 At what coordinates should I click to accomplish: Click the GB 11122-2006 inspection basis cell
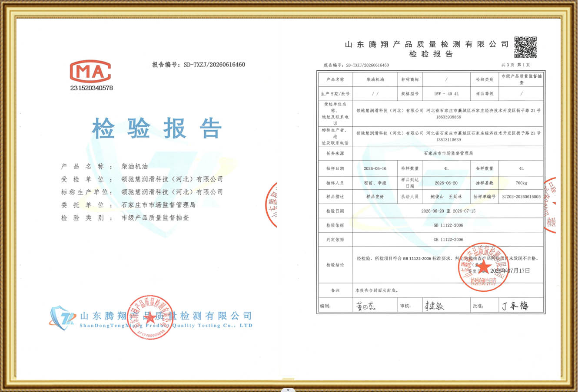[x=448, y=225]
